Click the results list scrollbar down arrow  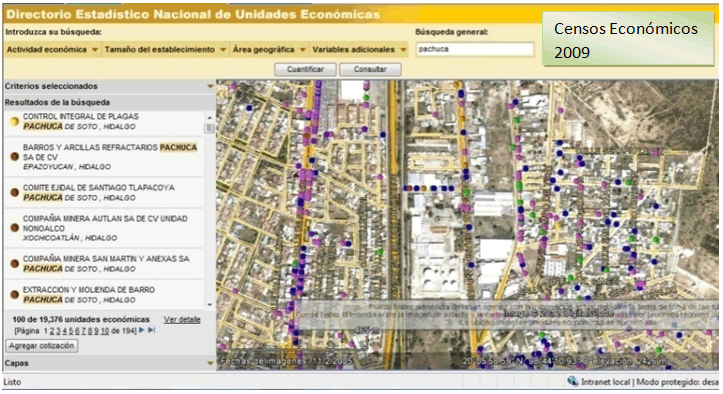pyautogui.click(x=210, y=304)
